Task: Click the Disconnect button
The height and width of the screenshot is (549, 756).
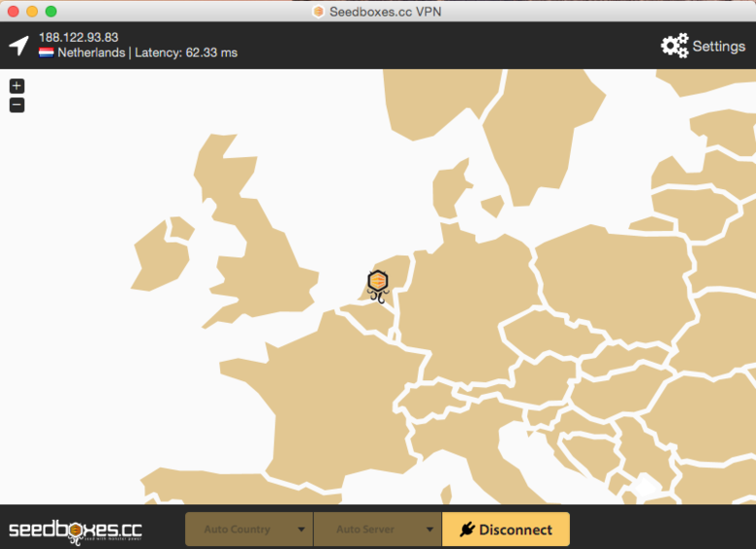Action: click(506, 530)
